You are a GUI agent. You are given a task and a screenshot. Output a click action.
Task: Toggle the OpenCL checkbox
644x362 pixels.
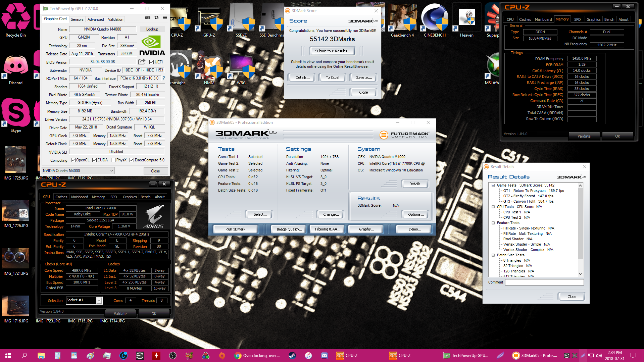(73, 160)
